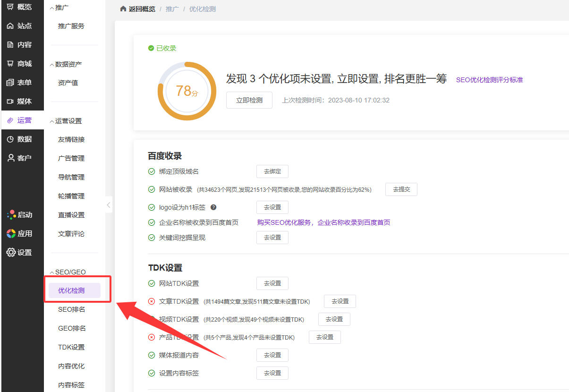Screen dimensions: 569x392
Task: Collapse sidebar with the arrow handle
Action: tap(109, 205)
